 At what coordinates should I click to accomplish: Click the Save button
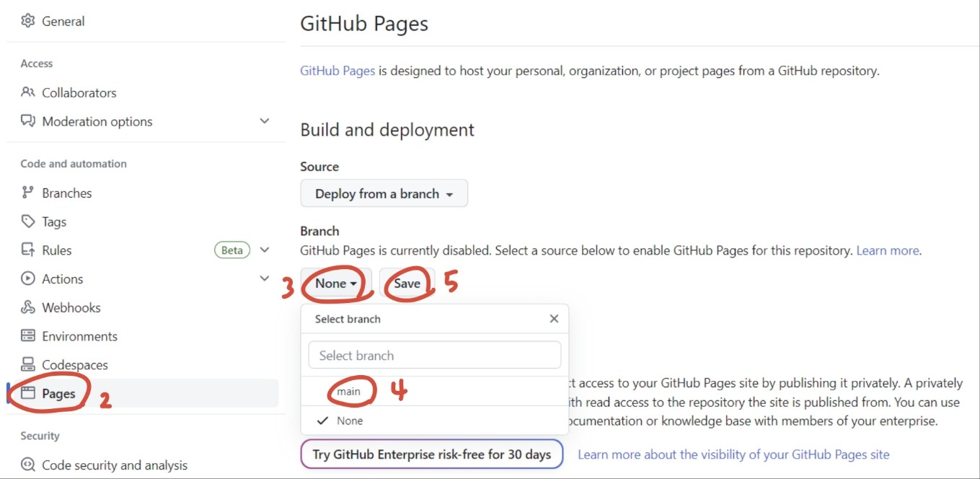(407, 284)
